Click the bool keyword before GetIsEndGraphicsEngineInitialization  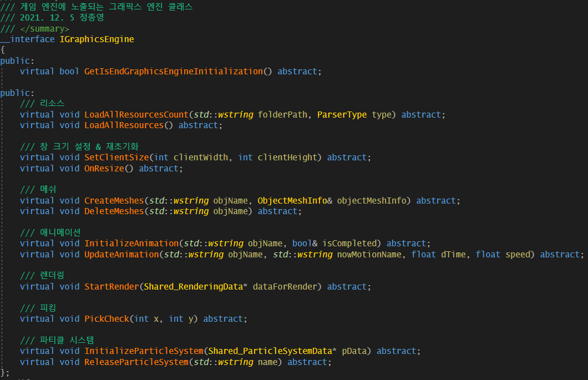tap(69, 71)
